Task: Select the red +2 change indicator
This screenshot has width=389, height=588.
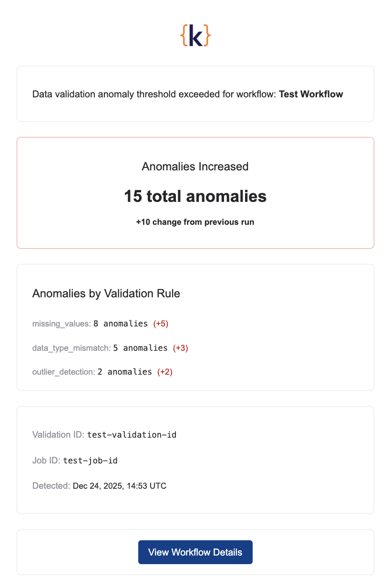Action: coord(165,372)
